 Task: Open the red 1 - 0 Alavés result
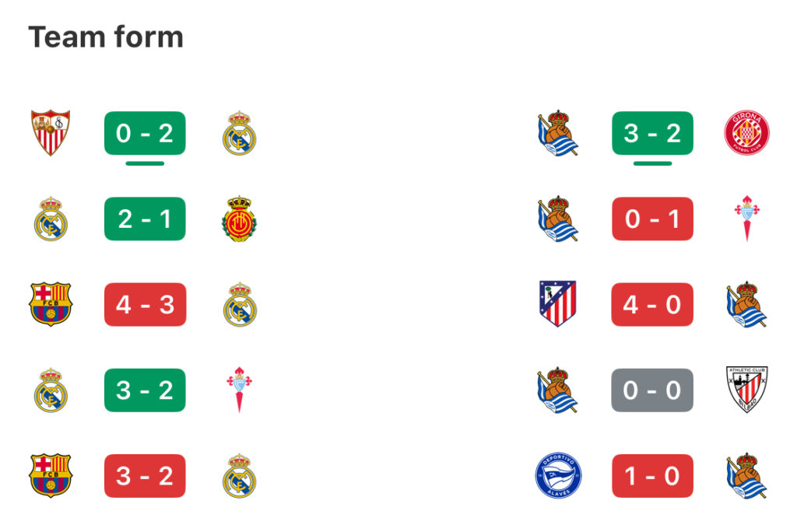653,475
